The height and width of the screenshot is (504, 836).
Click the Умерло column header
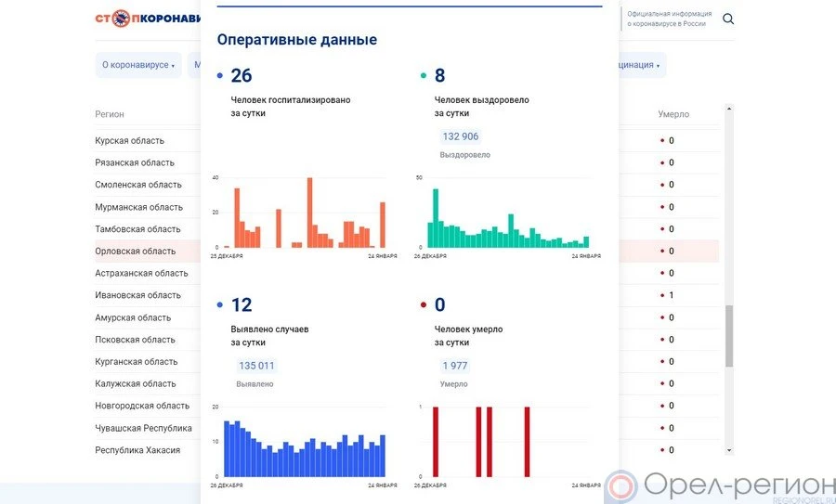pos(673,114)
